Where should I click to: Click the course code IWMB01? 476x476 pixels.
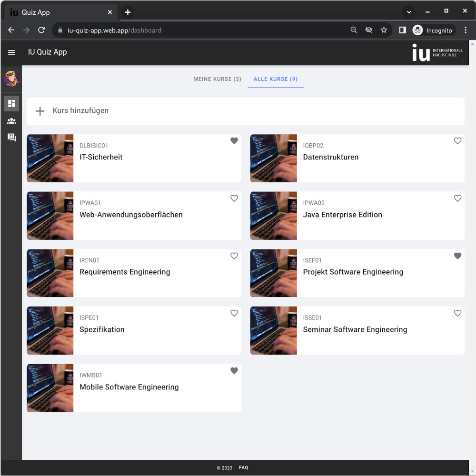click(x=91, y=375)
